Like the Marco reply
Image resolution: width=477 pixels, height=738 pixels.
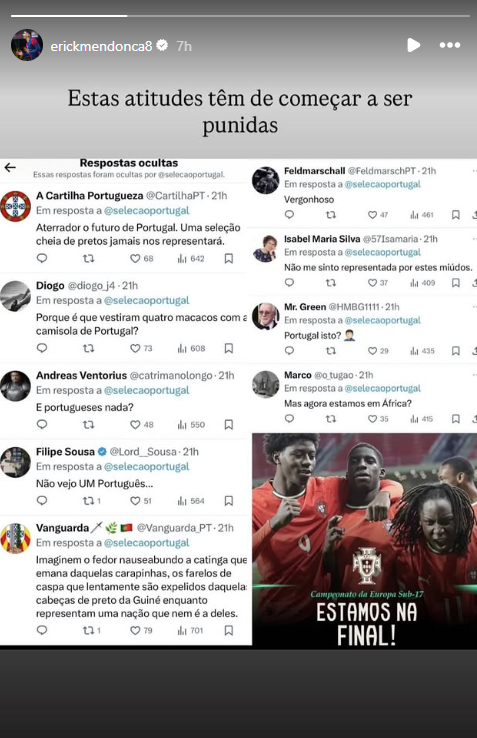(x=378, y=419)
